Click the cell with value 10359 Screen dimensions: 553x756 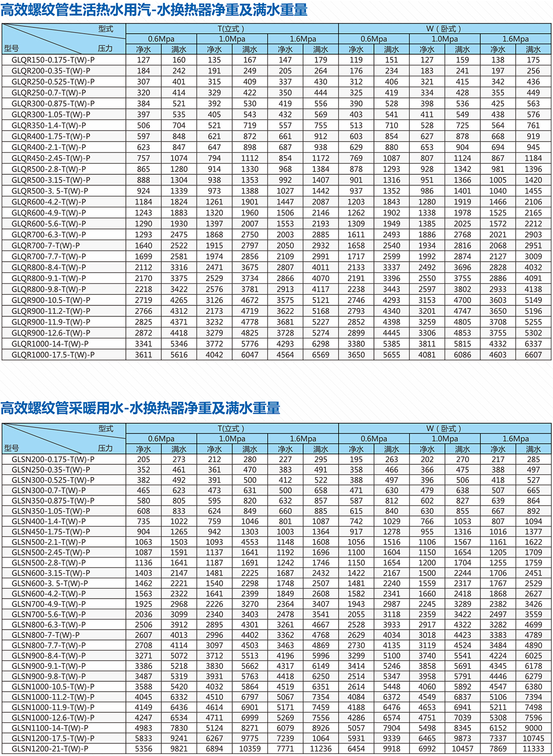pos(250,749)
